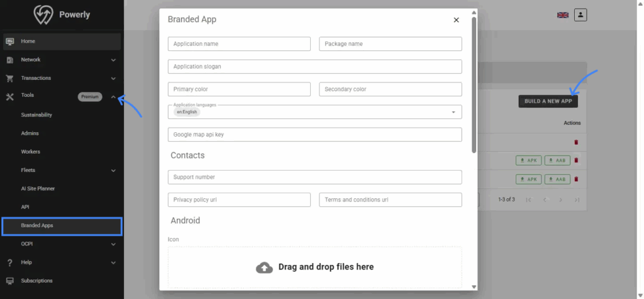This screenshot has height=299, width=644.
Task: Click the user profile icon
Action: pyautogui.click(x=580, y=14)
